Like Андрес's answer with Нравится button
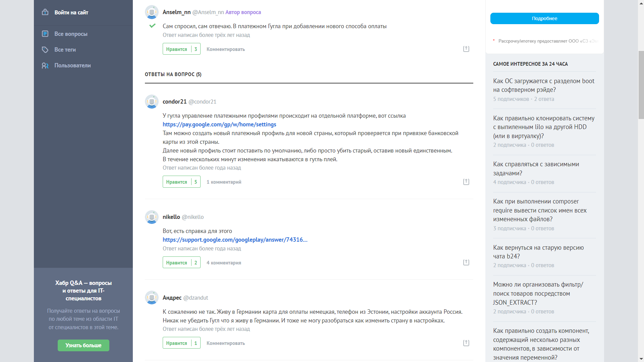644x362 pixels. (x=177, y=343)
